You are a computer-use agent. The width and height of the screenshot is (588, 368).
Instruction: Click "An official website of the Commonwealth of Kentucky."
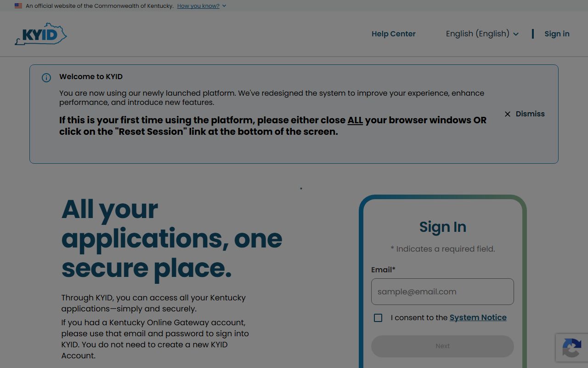[100, 6]
